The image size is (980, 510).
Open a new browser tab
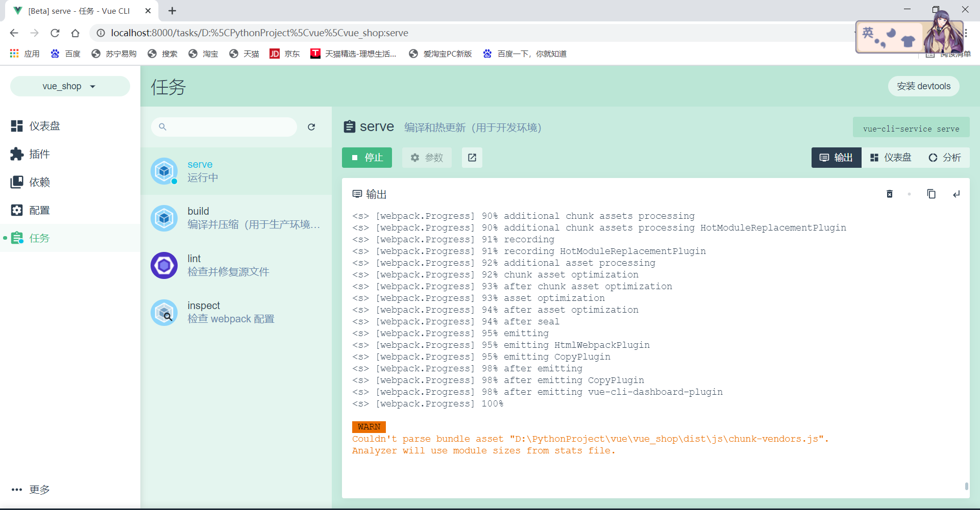[x=173, y=11]
